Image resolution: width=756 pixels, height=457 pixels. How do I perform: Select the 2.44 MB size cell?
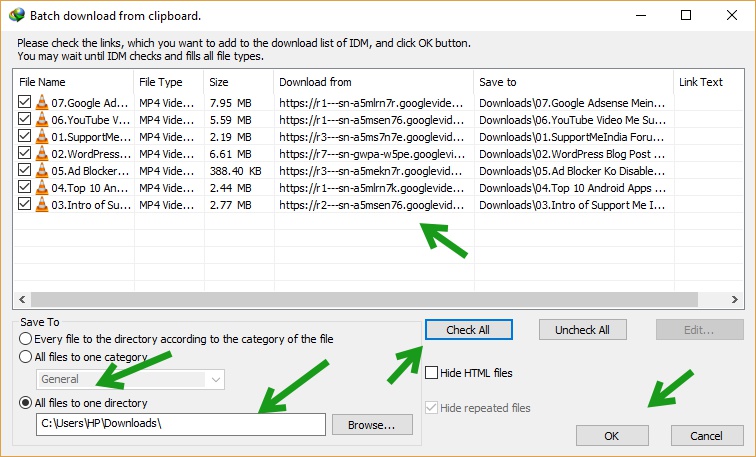(230, 188)
